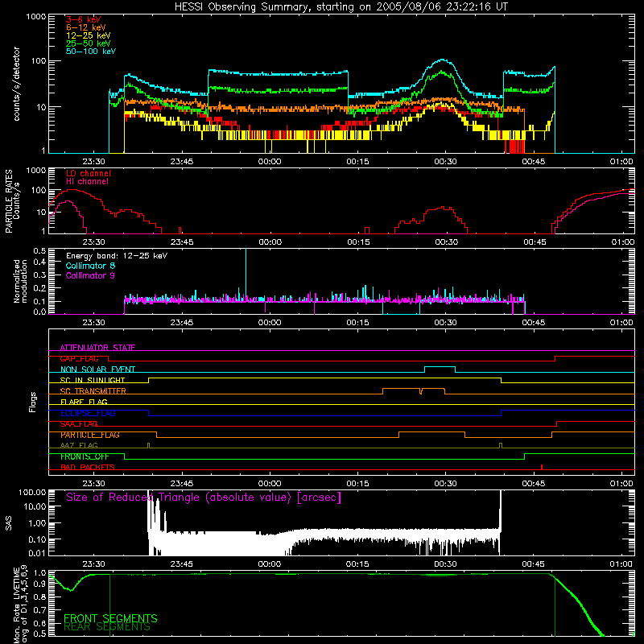Select the 12-25 keV legend label
This screenshot has height=644, width=644.
(x=89, y=35)
